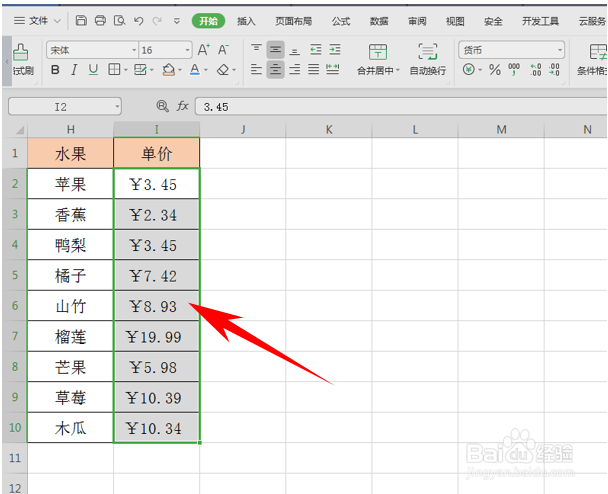Viewport: 608px width, 494px height.
Task: Switch to the 页面布局 tab
Action: tap(294, 21)
